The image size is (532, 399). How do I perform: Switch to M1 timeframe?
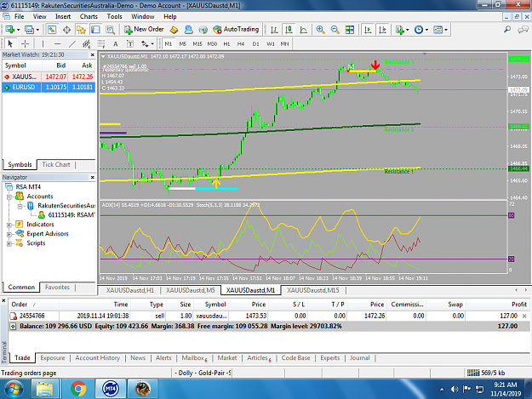[x=169, y=43]
